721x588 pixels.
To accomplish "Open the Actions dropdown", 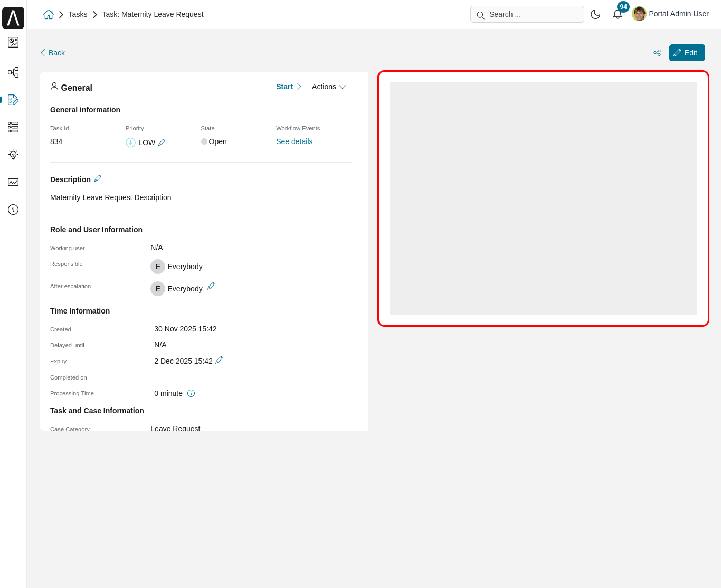I will tap(328, 87).
